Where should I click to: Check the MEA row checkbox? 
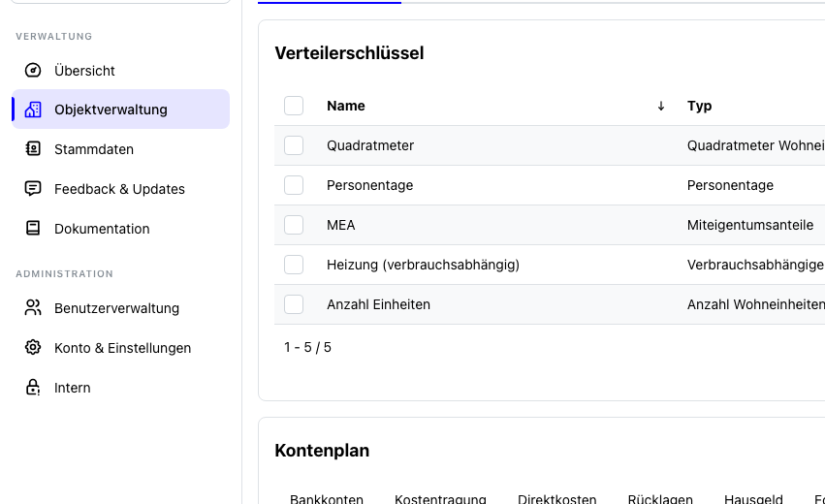(294, 225)
